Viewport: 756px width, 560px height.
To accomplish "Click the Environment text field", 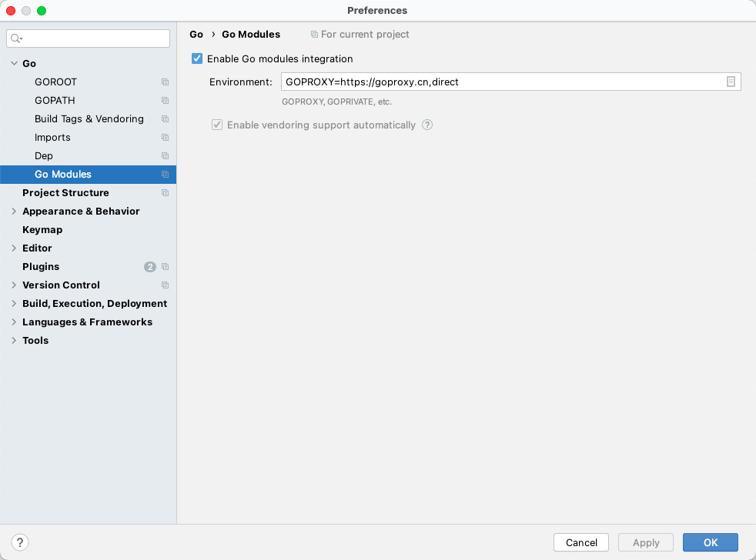I will pos(511,82).
